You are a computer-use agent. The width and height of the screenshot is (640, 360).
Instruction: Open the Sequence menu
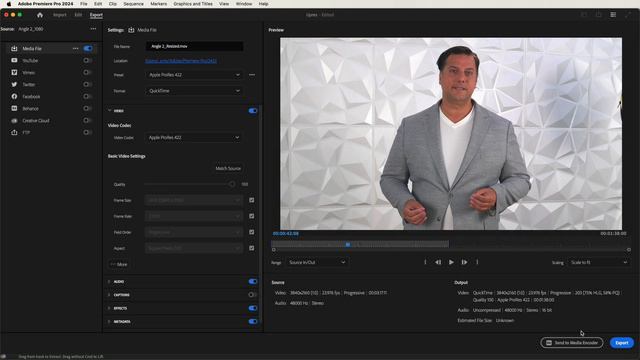click(x=133, y=4)
